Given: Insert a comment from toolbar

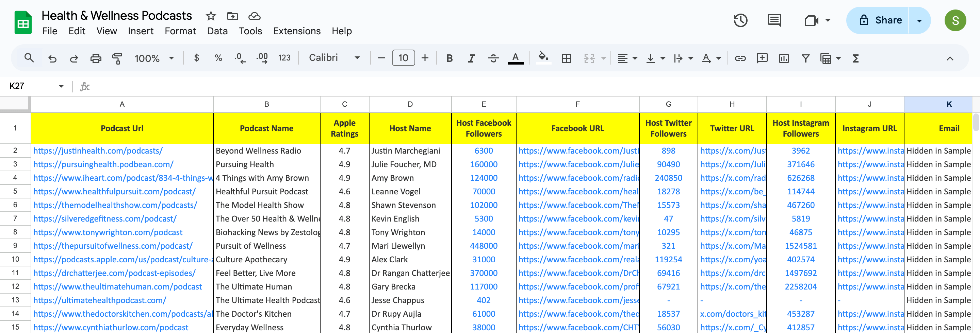Looking at the screenshot, I should [x=762, y=58].
